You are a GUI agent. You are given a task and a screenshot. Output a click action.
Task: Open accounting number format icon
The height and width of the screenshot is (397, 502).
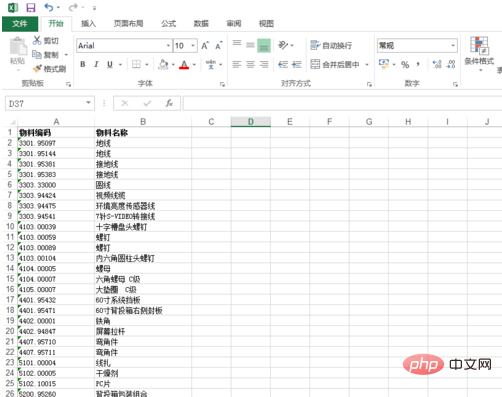[x=384, y=64]
